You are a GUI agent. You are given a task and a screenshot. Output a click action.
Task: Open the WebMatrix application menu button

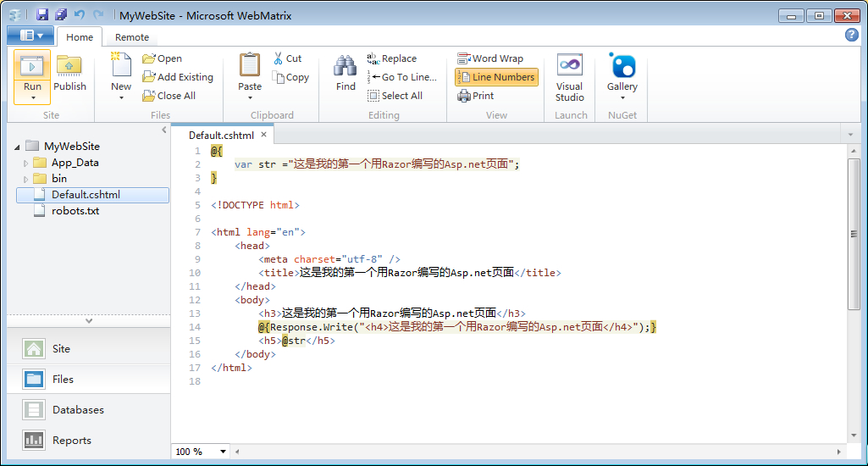30,36
